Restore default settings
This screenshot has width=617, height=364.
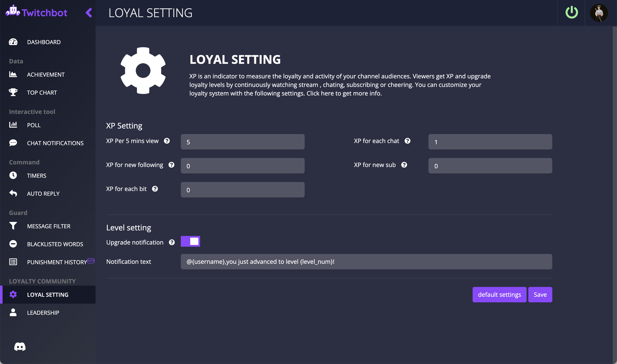[499, 294]
